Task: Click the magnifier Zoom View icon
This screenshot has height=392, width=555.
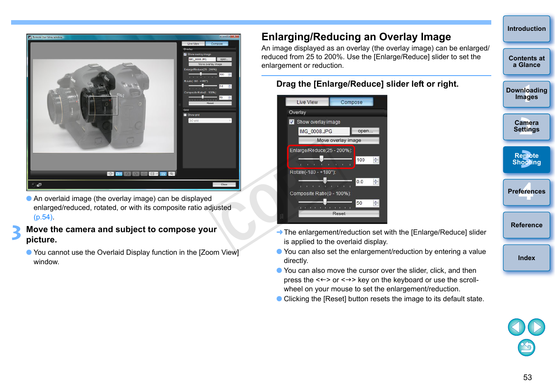Action: pos(171,174)
